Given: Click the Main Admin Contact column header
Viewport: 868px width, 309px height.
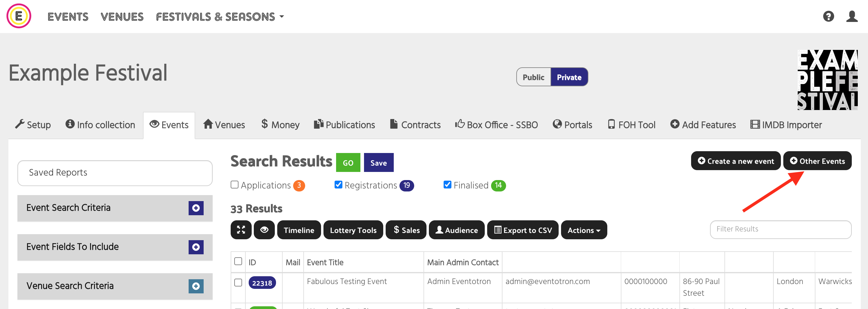Looking at the screenshot, I should click(463, 262).
